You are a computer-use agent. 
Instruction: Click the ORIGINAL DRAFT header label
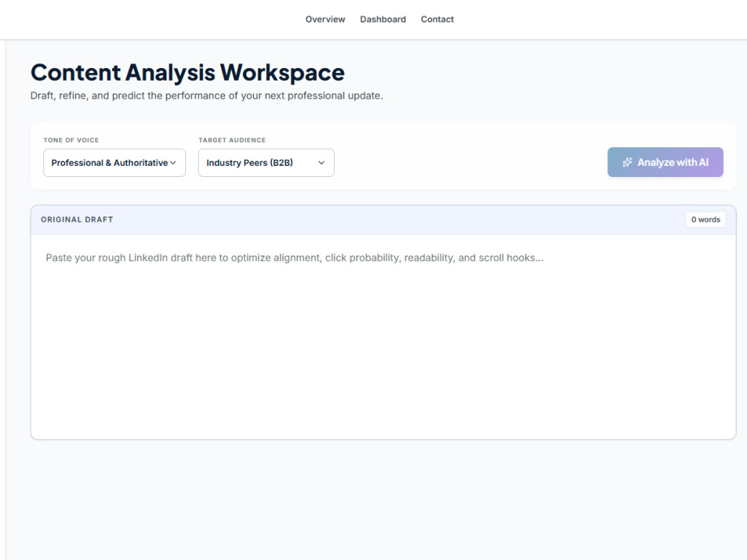point(77,220)
